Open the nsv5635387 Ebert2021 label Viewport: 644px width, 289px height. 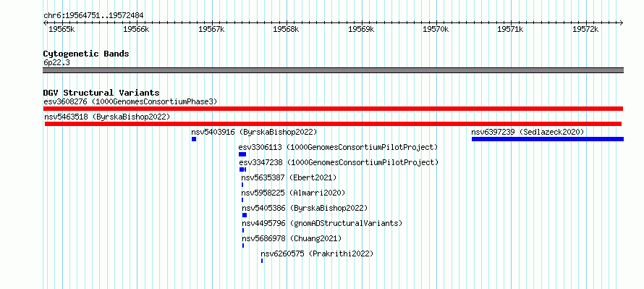click(x=289, y=177)
